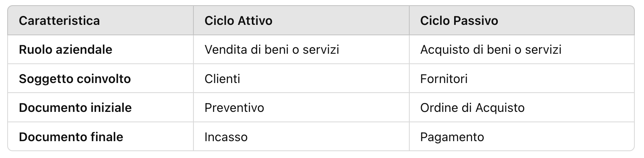Select the Ciclo Attivo column header

point(238,20)
